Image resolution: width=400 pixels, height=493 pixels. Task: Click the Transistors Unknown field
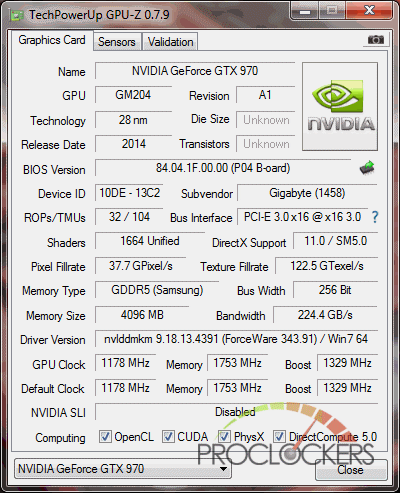click(265, 144)
